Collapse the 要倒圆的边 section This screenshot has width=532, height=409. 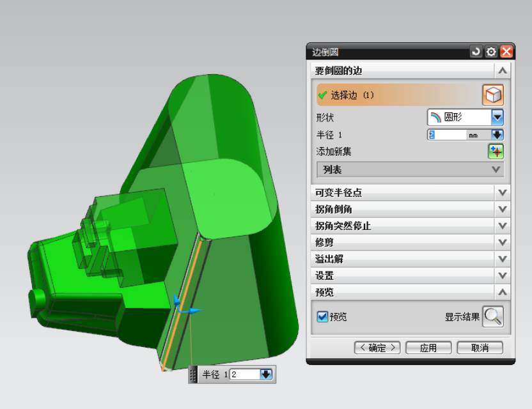click(x=411, y=70)
